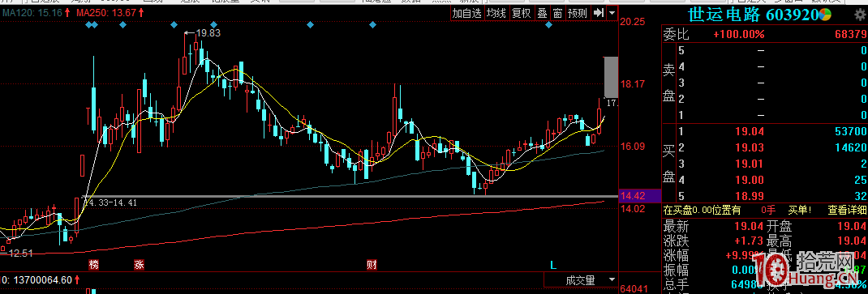The image size is (868, 294).
Task: Click the red up arrow after MA120 value
Action: pos(67,12)
